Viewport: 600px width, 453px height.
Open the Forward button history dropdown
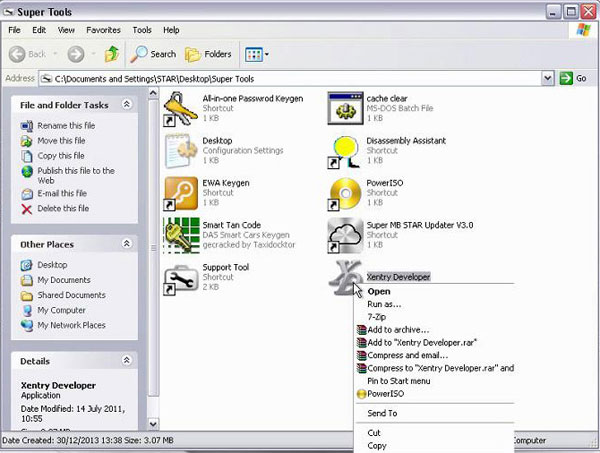93,54
